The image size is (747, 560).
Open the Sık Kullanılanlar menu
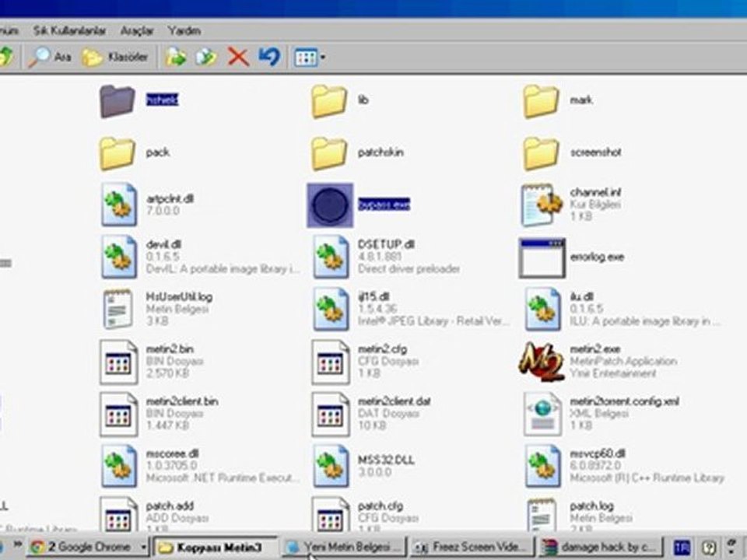69,31
